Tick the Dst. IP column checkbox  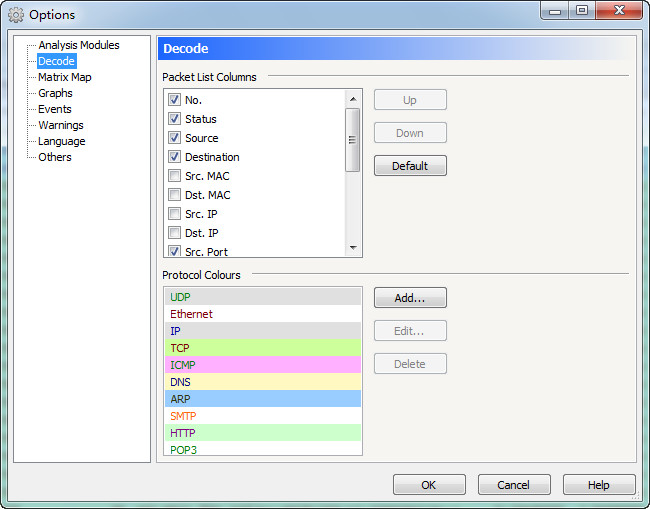(x=175, y=233)
